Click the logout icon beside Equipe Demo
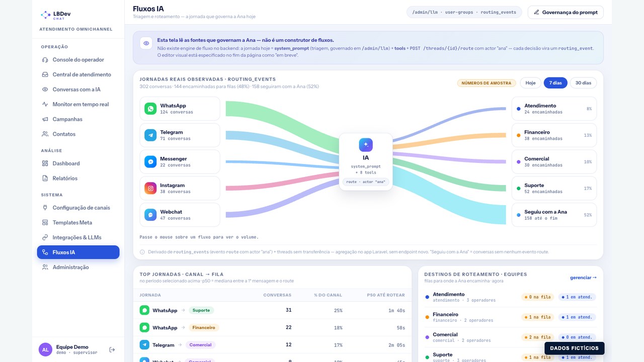 112,349
